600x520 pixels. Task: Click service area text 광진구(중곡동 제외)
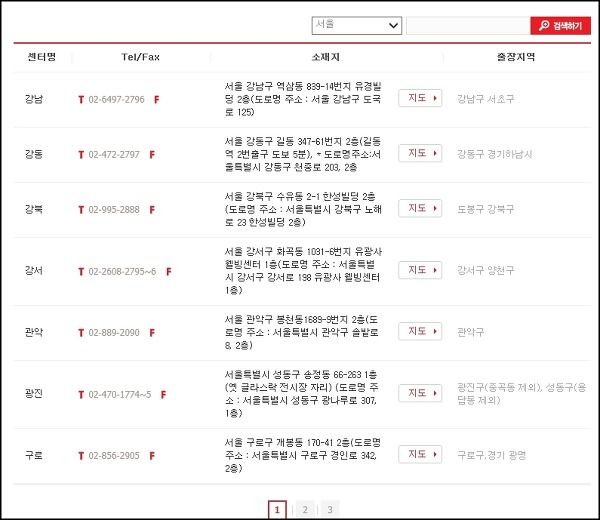tap(499, 388)
